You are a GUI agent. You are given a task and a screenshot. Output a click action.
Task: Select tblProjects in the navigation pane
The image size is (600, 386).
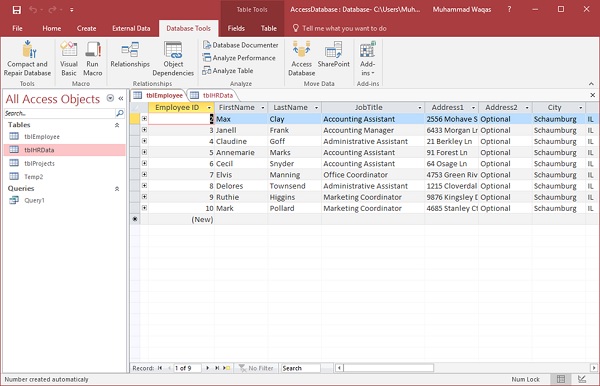pyautogui.click(x=64, y=163)
